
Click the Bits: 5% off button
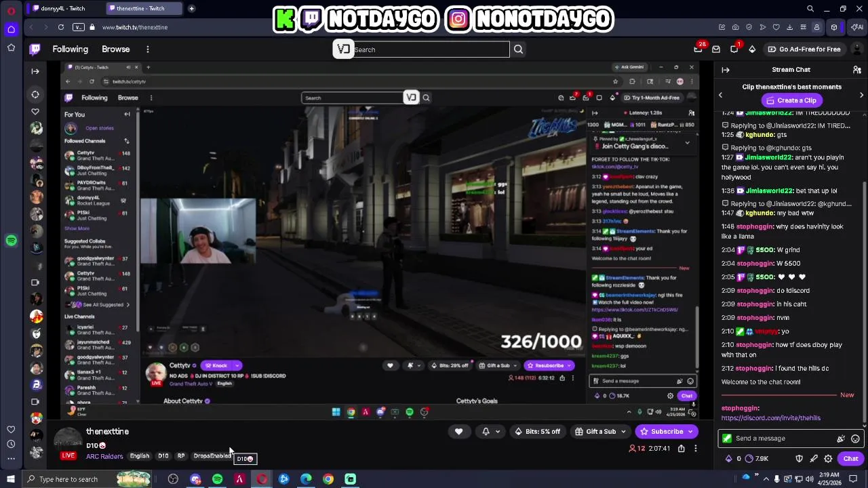[x=537, y=432]
